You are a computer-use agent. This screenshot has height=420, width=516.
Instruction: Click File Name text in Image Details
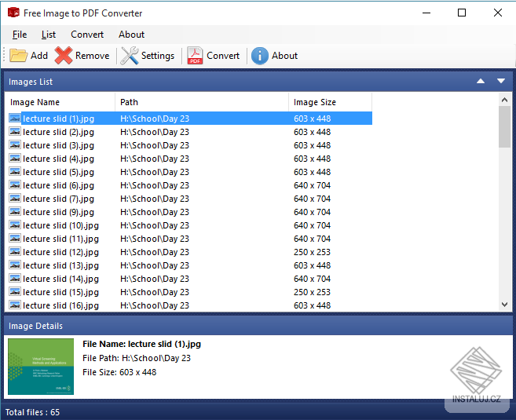pos(141,344)
